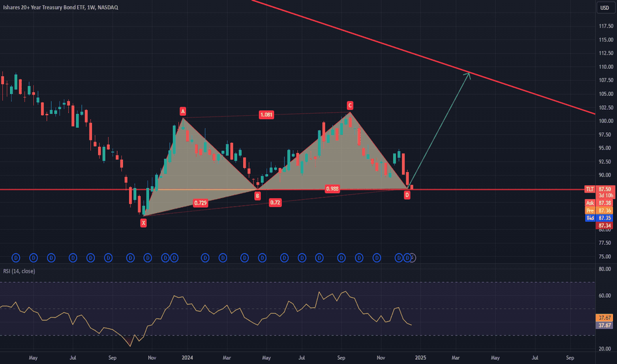Click the 20.00 RSI axis label
This screenshot has width=617, height=364.
(x=605, y=349)
